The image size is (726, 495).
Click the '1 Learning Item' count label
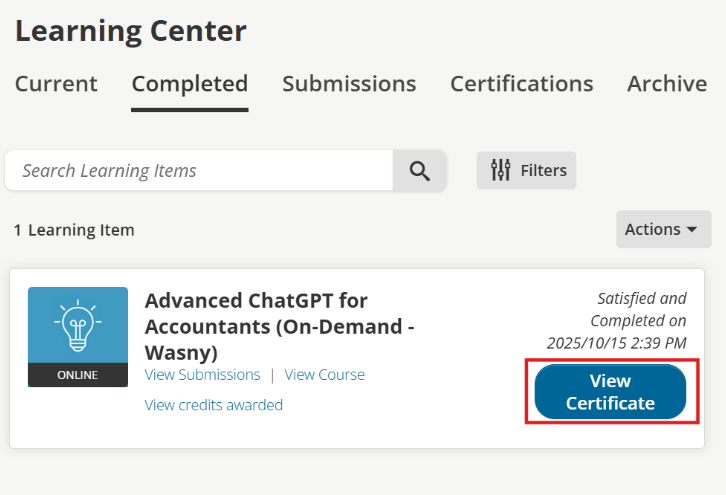74,230
